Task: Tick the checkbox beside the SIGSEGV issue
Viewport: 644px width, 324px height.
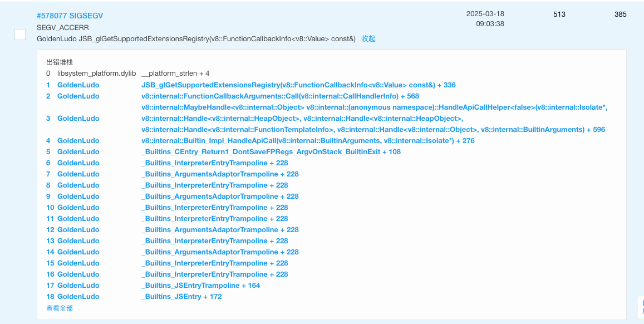Action: (x=20, y=35)
